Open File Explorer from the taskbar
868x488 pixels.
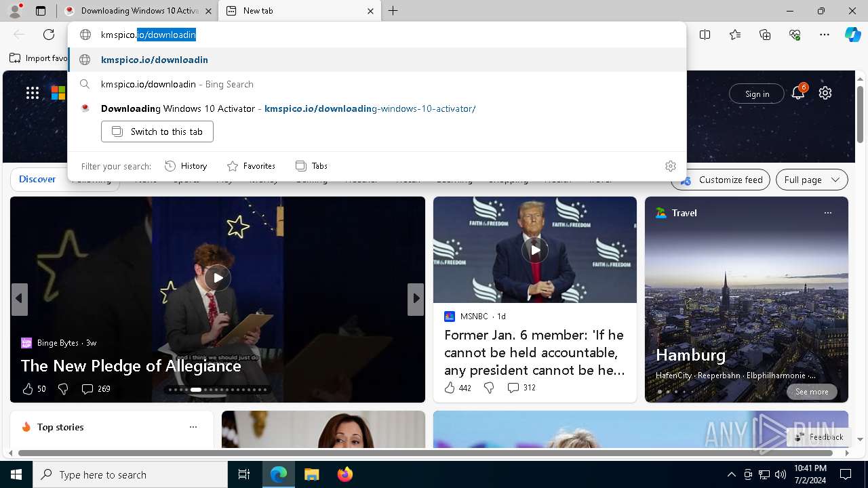coord(311,474)
